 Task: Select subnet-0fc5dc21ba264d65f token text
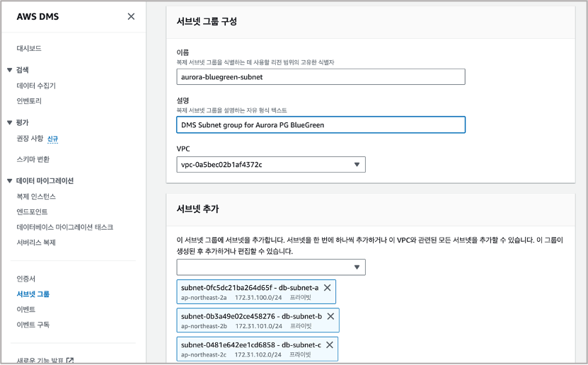pos(226,288)
